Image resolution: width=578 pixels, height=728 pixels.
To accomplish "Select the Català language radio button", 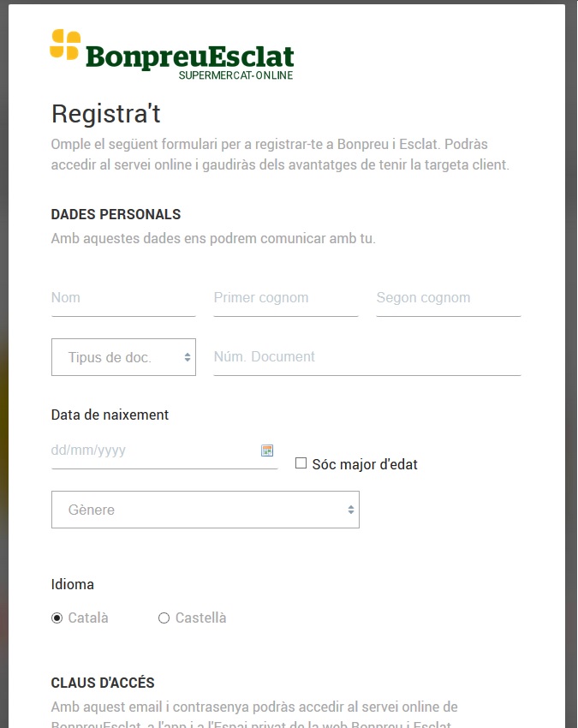I will [57, 618].
